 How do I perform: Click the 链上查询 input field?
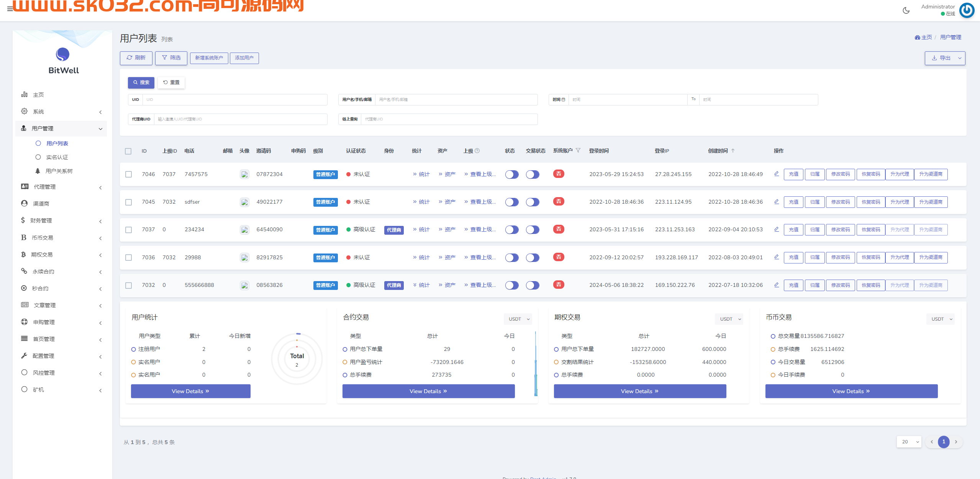tap(449, 119)
